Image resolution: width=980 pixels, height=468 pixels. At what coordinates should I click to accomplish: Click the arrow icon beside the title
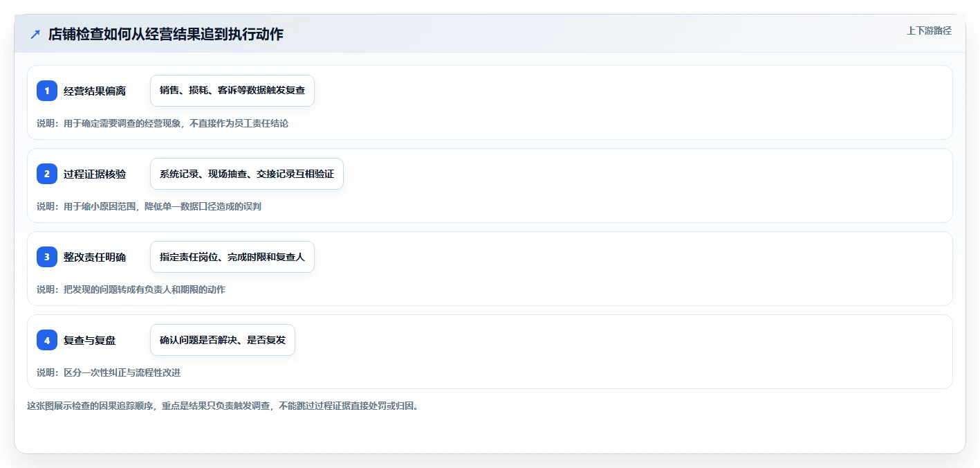[x=35, y=35]
